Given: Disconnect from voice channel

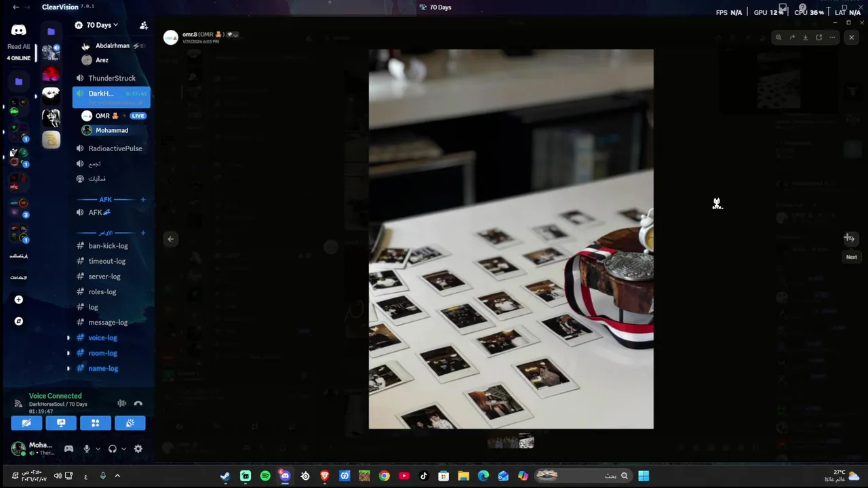Looking at the screenshot, I should point(138,403).
